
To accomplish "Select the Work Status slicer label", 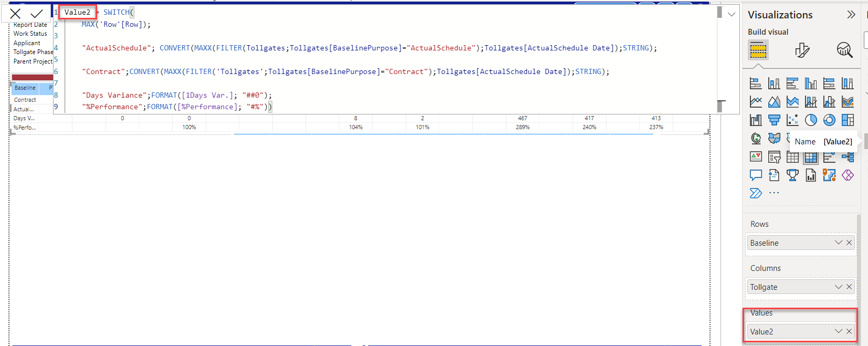I will 30,34.
